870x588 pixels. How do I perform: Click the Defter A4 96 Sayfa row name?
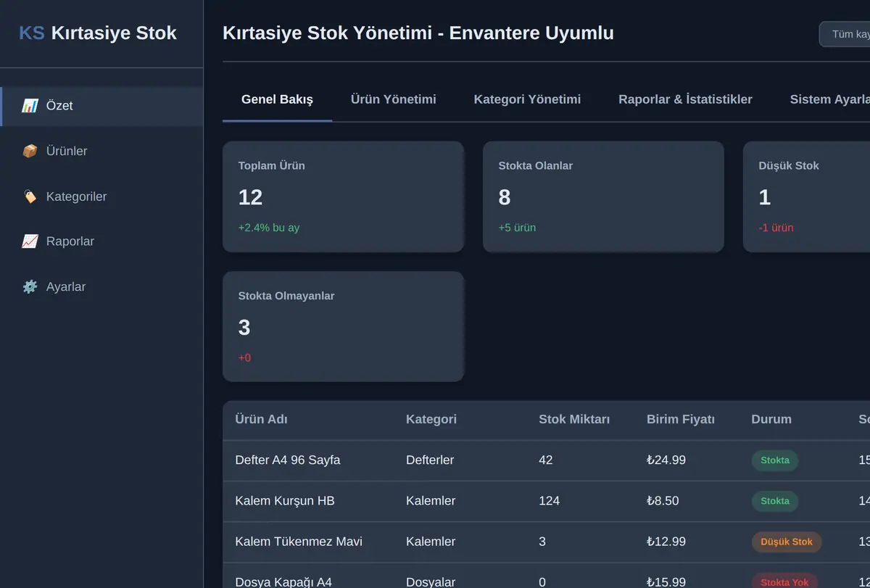288,460
